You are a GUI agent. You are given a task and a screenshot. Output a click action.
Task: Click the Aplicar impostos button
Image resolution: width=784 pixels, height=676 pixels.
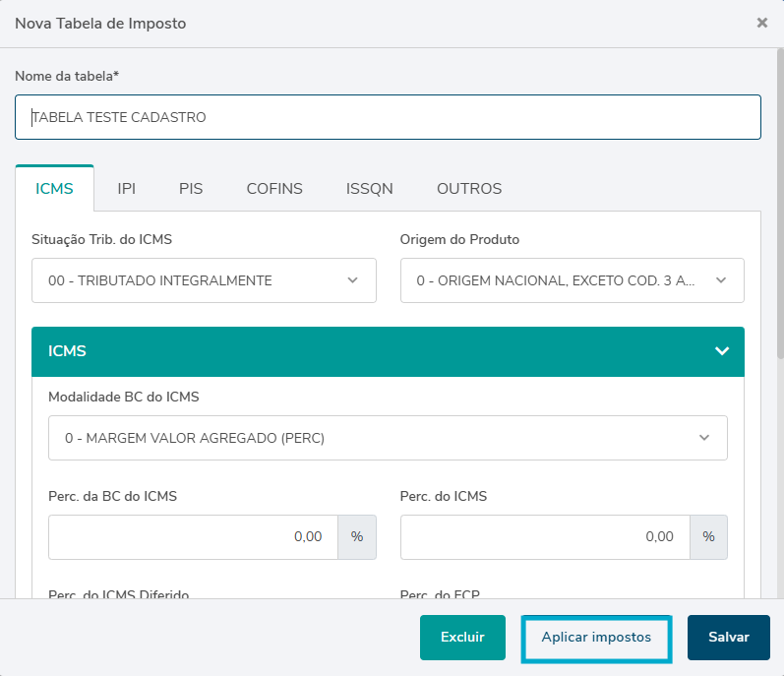point(596,638)
